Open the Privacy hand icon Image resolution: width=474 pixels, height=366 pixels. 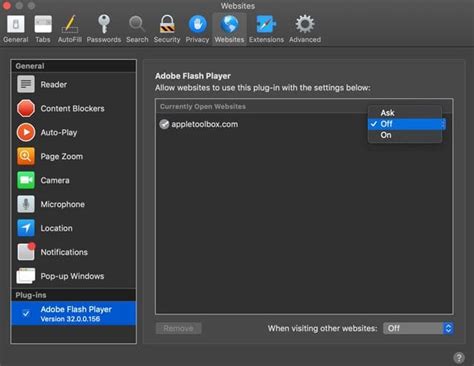(197, 24)
